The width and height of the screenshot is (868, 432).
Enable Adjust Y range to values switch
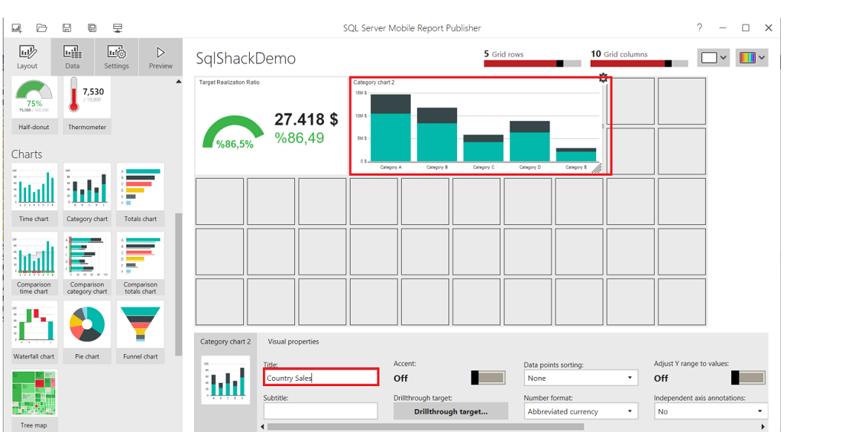click(x=747, y=378)
